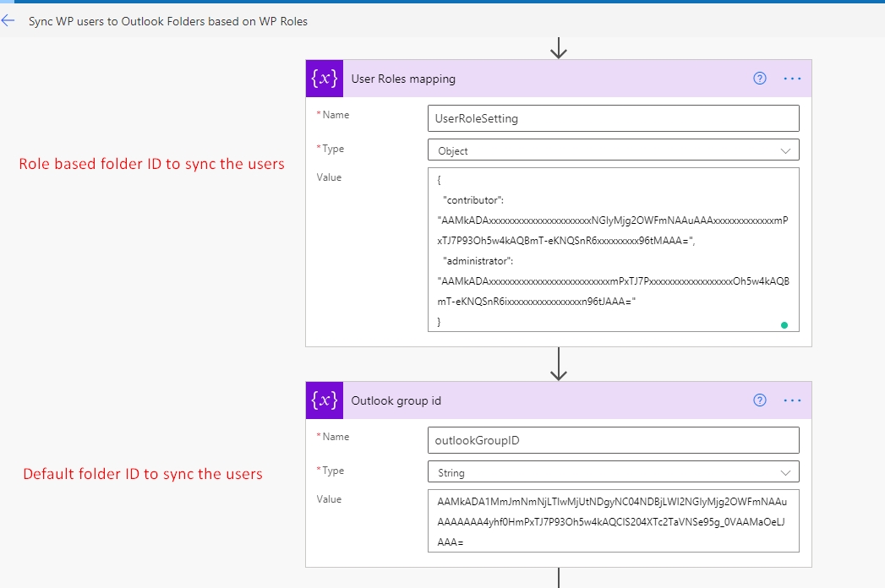Click the Name label in User Roles mapping

336,115
